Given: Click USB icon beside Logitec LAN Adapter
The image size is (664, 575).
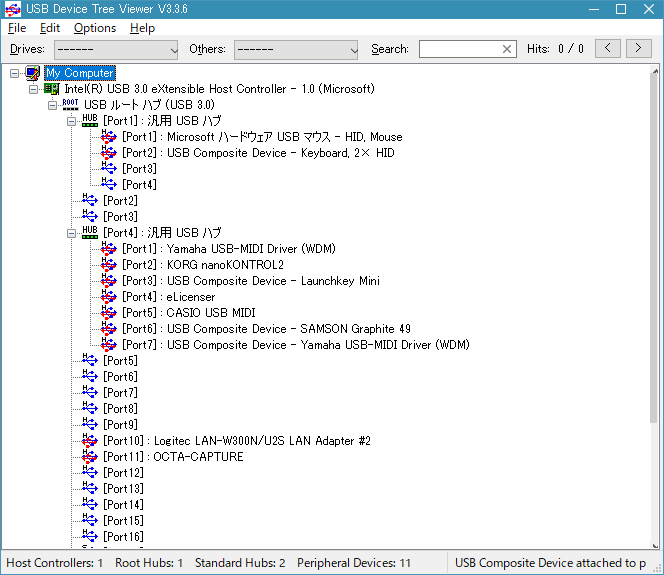Looking at the screenshot, I should (90, 441).
